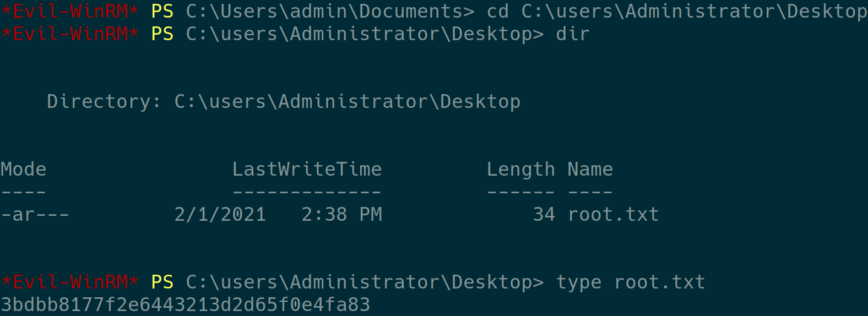Screen dimensions: 868x316
Task: Click the last red *Evil-WinRM* prompt
Action: coord(70,282)
